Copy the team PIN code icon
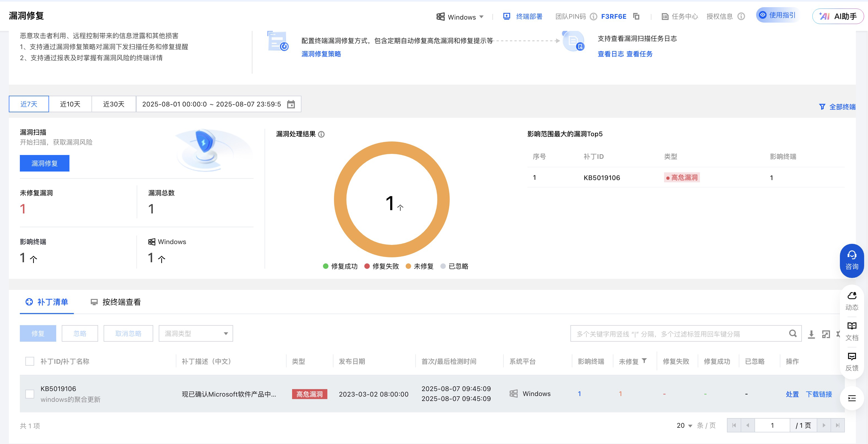Image resolution: width=868 pixels, height=444 pixels. point(636,16)
